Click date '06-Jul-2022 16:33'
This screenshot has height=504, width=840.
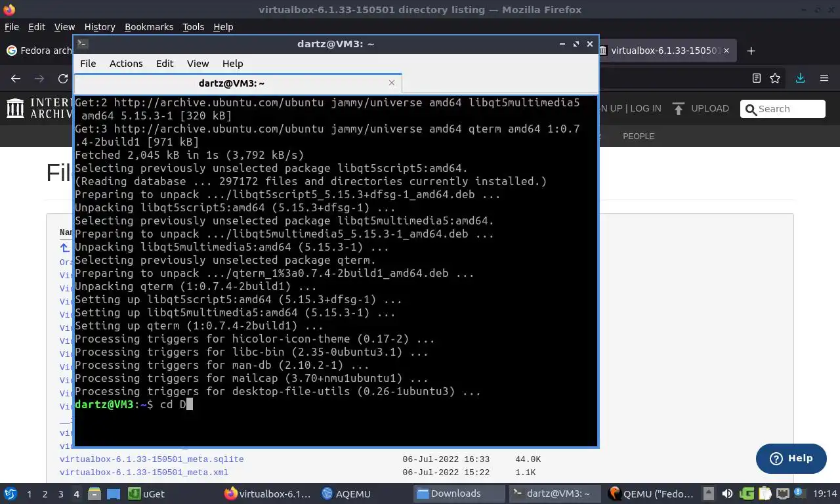tap(446, 459)
